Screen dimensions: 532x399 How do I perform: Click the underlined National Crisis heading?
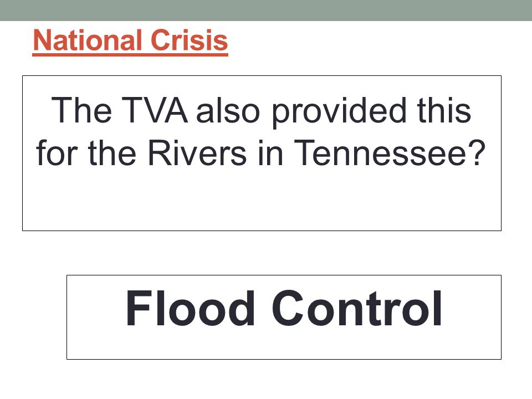coord(130,40)
